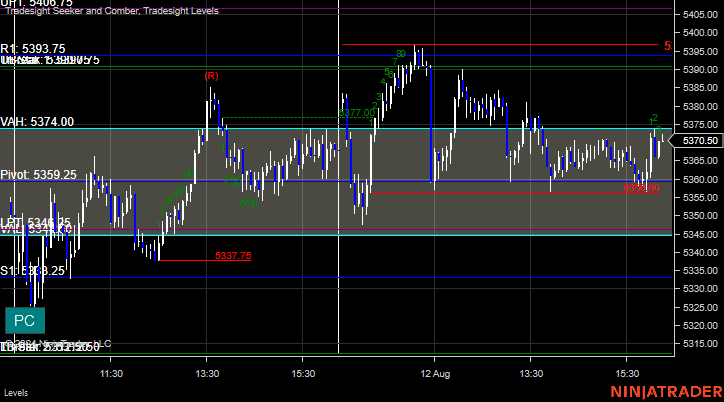Click the UPT: 5406.75 label at top
The width and height of the screenshot is (724, 402).
coord(36,3)
